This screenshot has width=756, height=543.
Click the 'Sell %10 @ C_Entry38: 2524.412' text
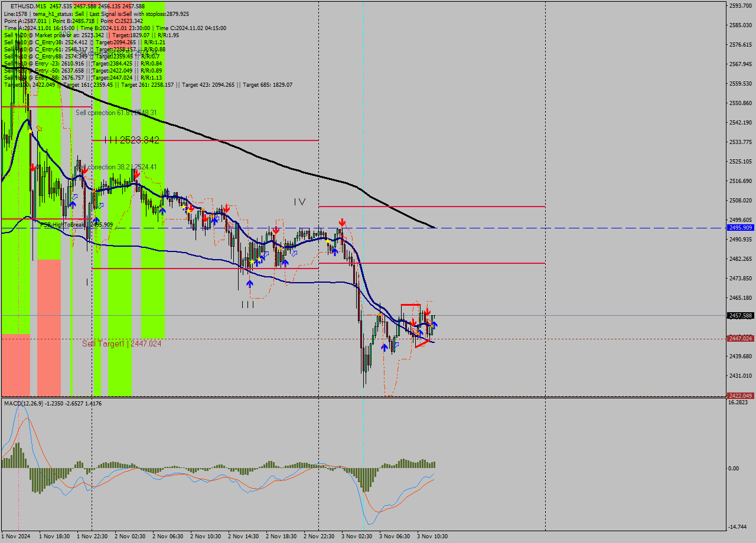[45, 42]
